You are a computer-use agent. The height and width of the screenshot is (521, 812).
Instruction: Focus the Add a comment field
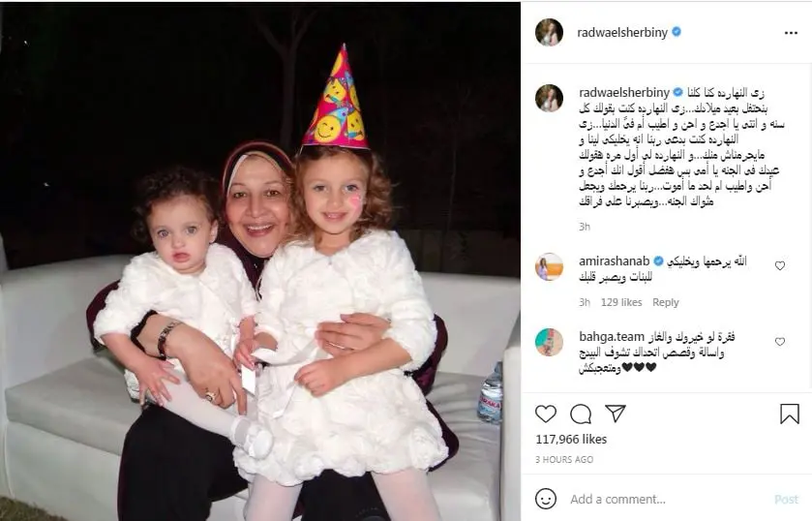(x=666, y=500)
